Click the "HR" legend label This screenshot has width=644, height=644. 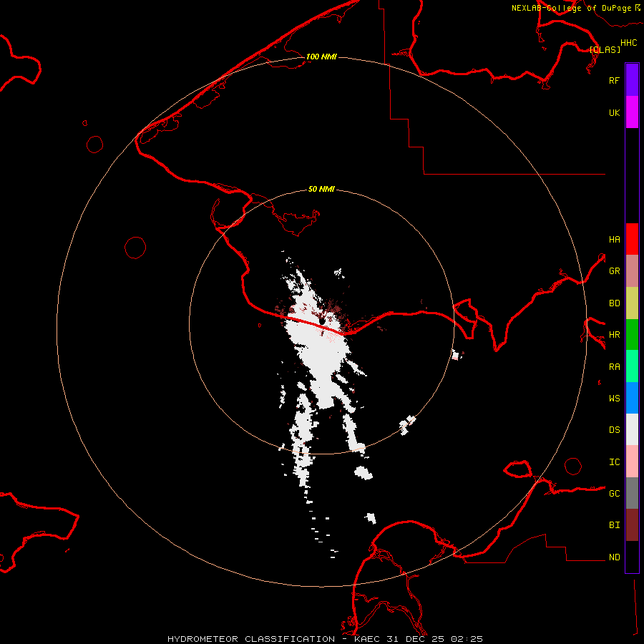(x=614, y=334)
